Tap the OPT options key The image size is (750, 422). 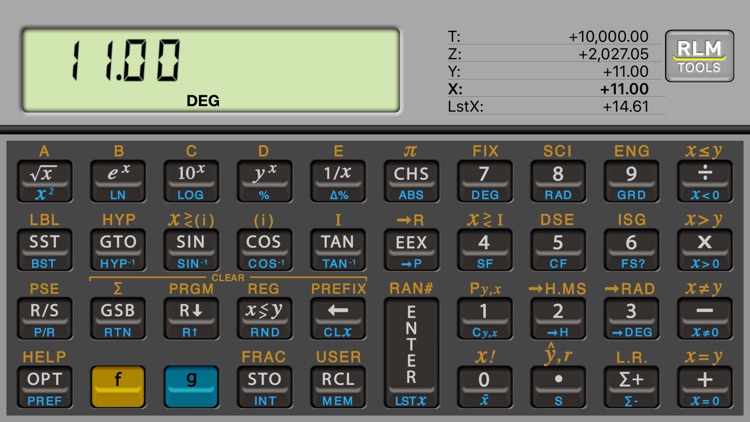click(44, 387)
